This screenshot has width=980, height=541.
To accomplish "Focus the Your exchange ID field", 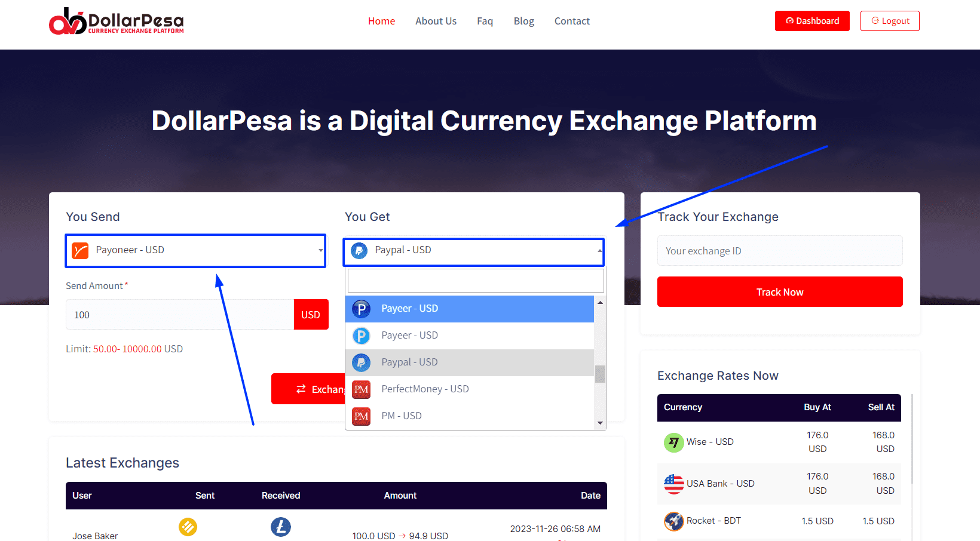I will (780, 251).
